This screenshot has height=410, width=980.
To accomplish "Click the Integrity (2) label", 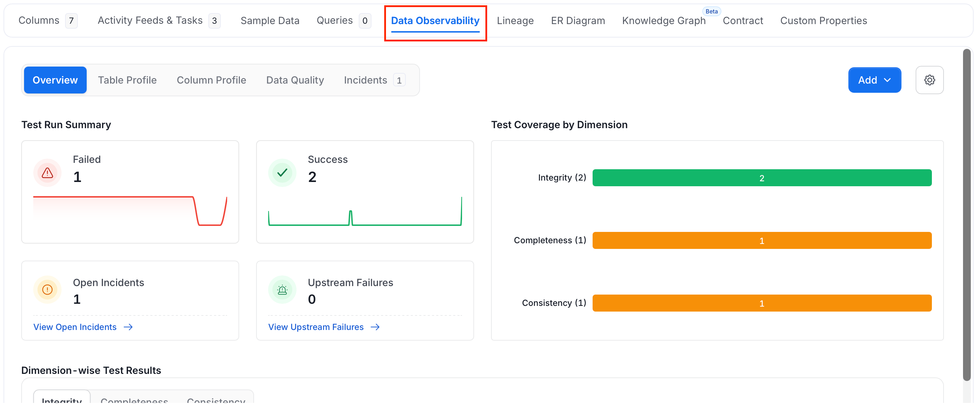I will pos(561,177).
